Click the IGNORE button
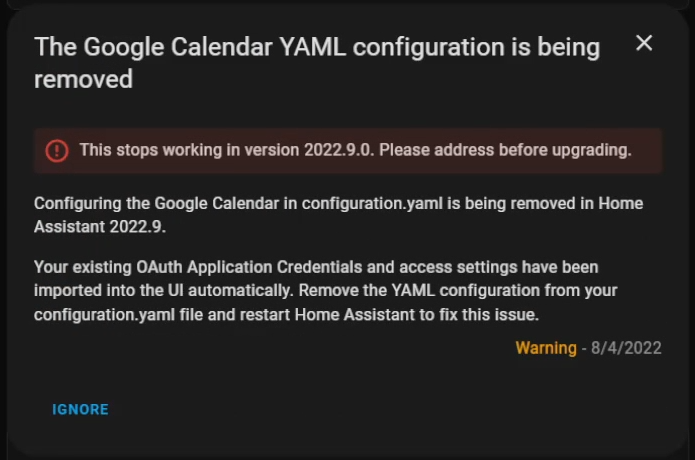Image resolution: width=695 pixels, height=460 pixels. (80, 409)
